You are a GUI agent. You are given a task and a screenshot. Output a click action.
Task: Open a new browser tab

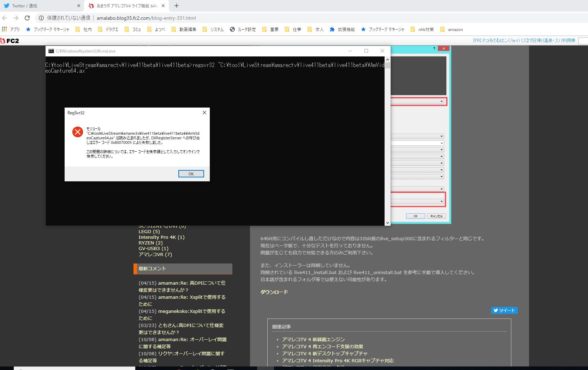pos(176,6)
